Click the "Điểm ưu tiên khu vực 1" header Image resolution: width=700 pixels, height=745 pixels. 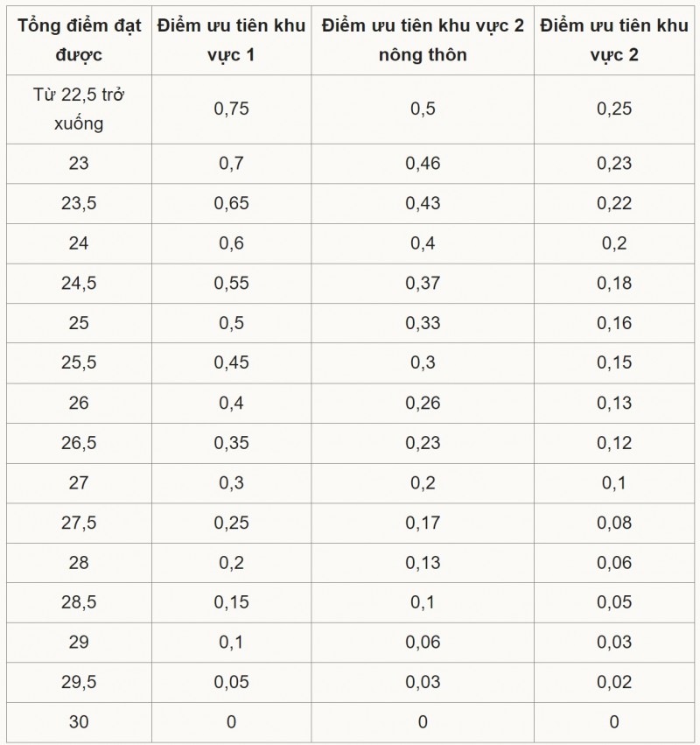(x=231, y=39)
